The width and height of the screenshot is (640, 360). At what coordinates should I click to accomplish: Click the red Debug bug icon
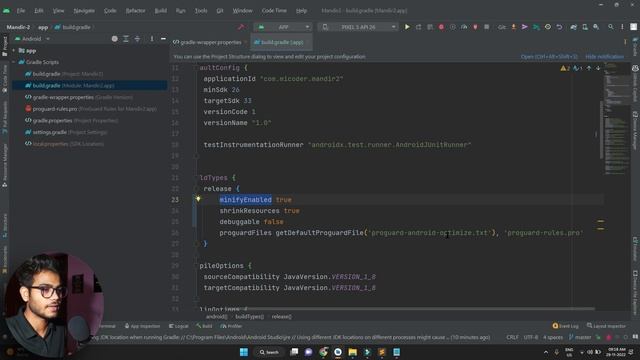point(441,27)
